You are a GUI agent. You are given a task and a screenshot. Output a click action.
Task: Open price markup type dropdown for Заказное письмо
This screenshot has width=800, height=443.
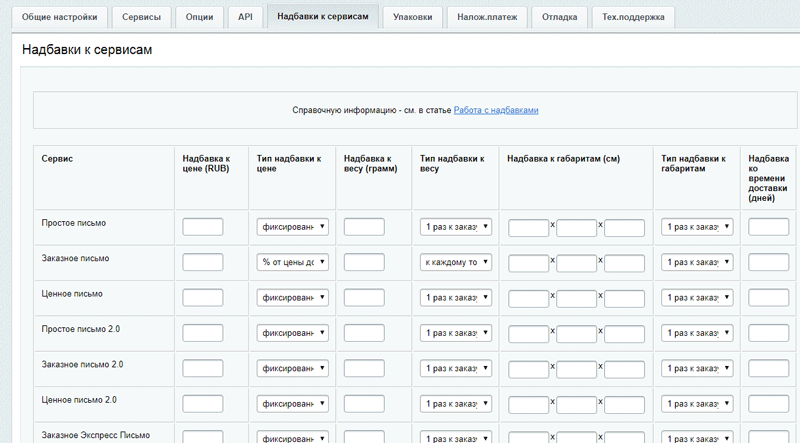[x=292, y=262]
